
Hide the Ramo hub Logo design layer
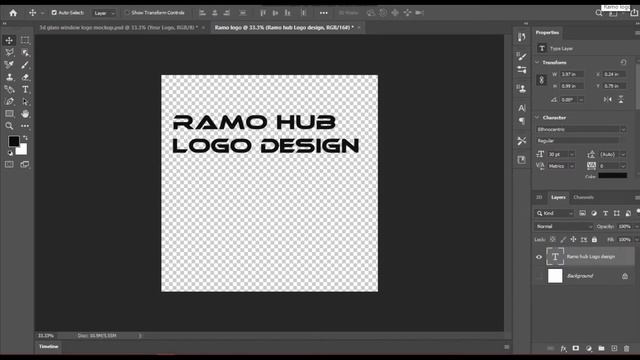click(539, 257)
